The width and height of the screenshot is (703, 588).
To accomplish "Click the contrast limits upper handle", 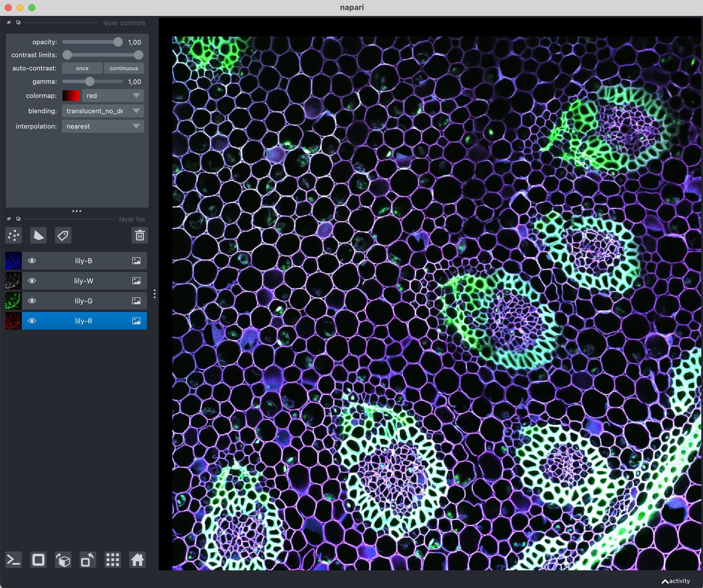I will pos(138,55).
